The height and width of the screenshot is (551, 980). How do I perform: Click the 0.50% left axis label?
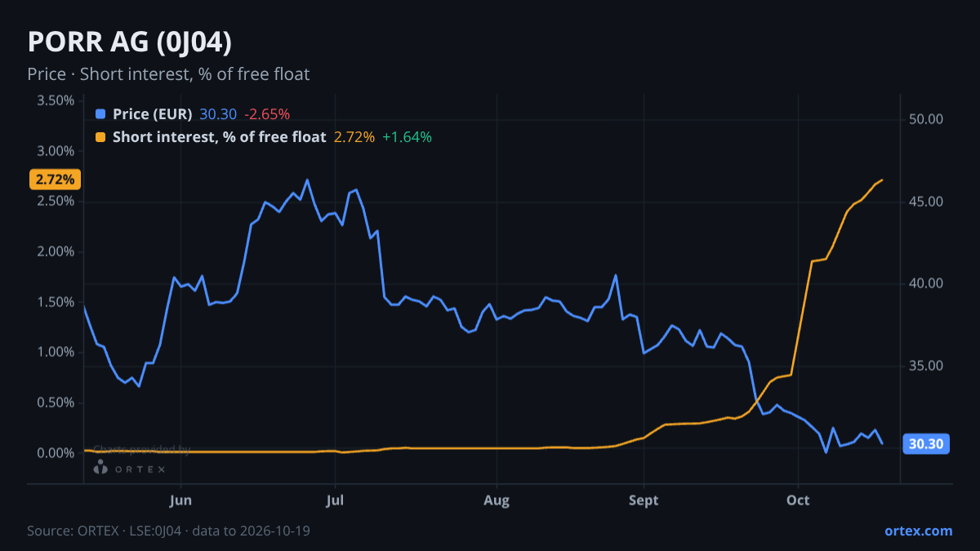[56, 402]
